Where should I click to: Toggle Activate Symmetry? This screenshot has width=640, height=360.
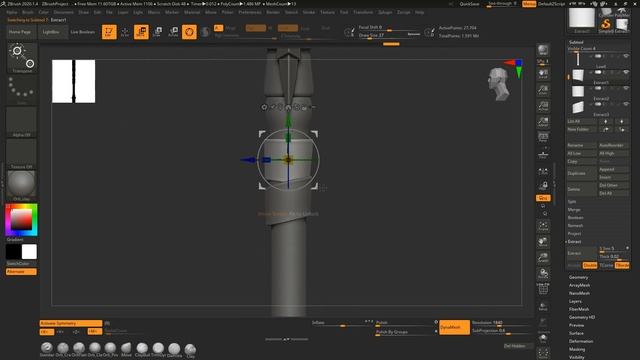click(71, 323)
